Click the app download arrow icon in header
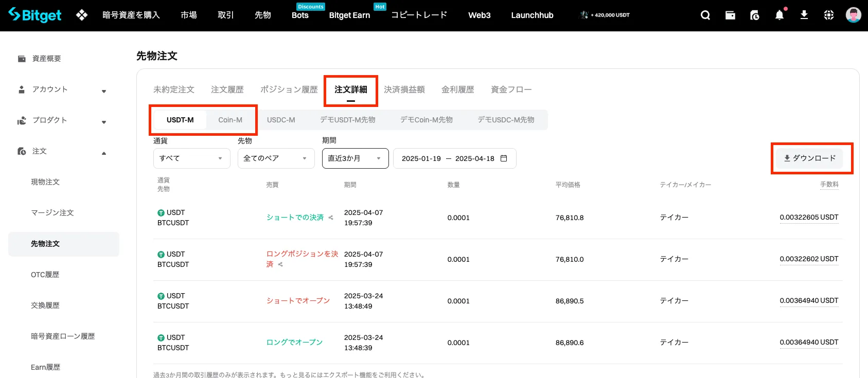This screenshot has width=868, height=378. [804, 15]
